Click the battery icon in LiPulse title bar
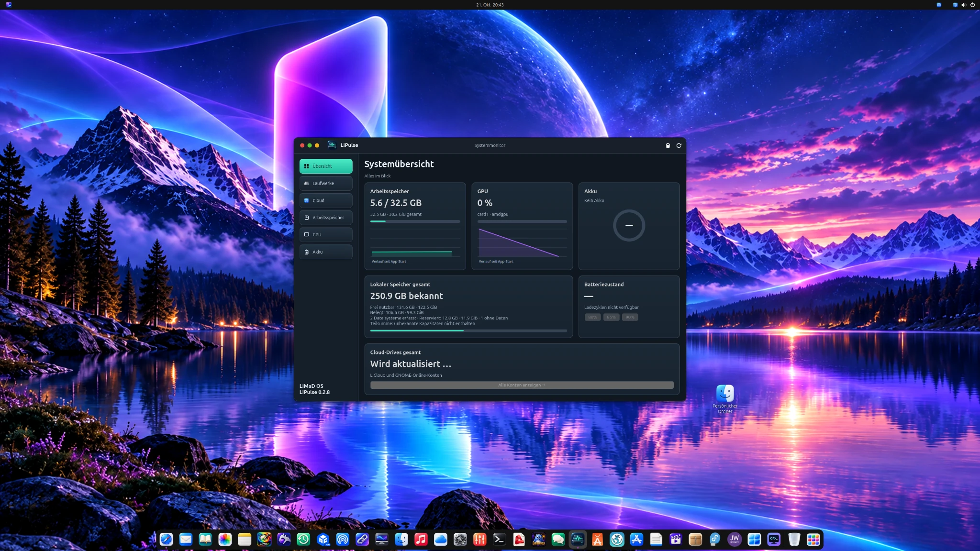The width and height of the screenshot is (980, 551). [668, 145]
